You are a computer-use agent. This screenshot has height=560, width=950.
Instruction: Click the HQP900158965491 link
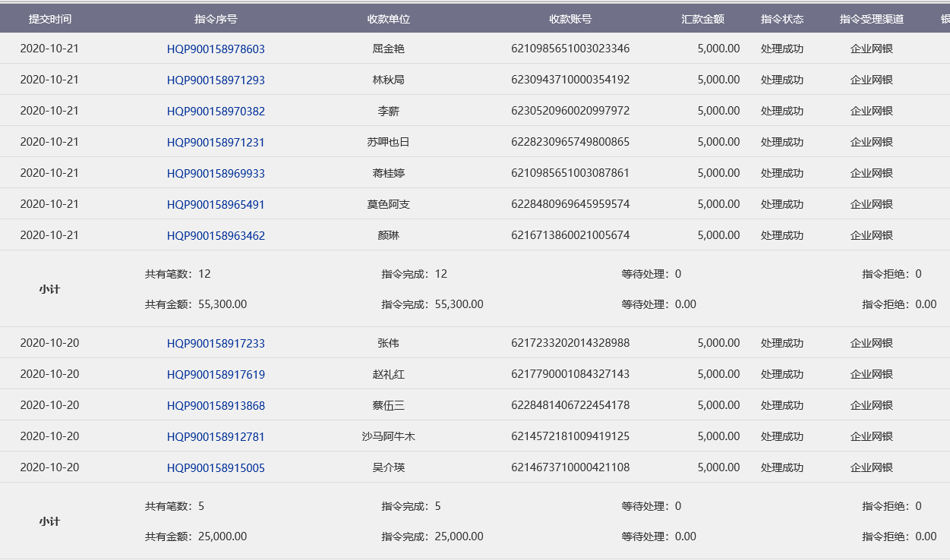(x=216, y=205)
